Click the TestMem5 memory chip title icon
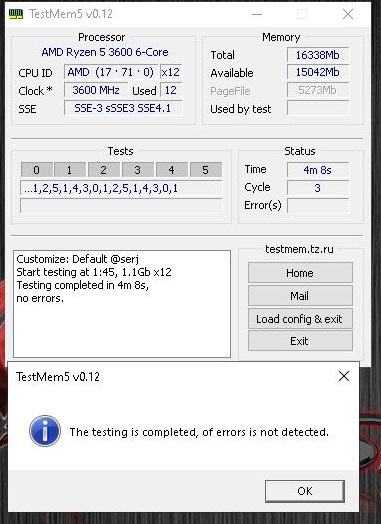 pyautogui.click(x=16, y=14)
